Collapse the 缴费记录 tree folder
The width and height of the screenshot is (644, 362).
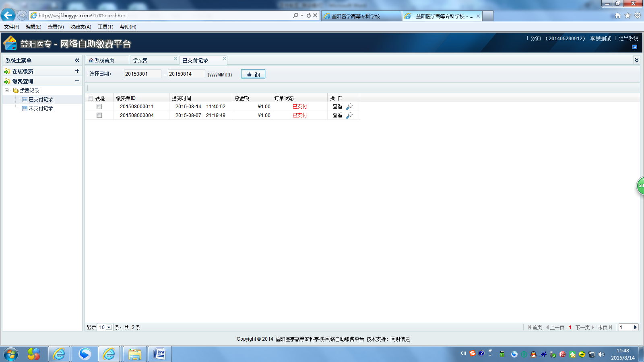7,90
